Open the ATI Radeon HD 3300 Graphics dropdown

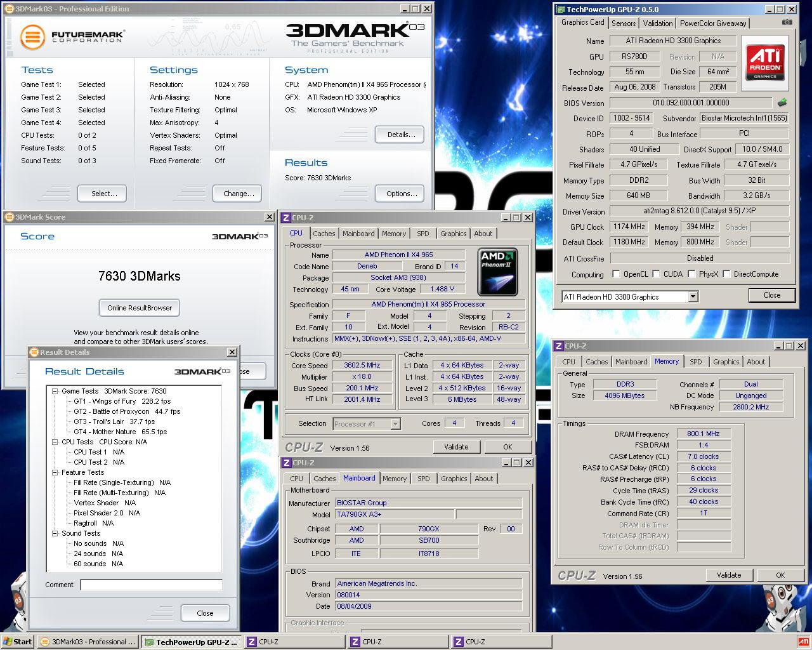[693, 296]
